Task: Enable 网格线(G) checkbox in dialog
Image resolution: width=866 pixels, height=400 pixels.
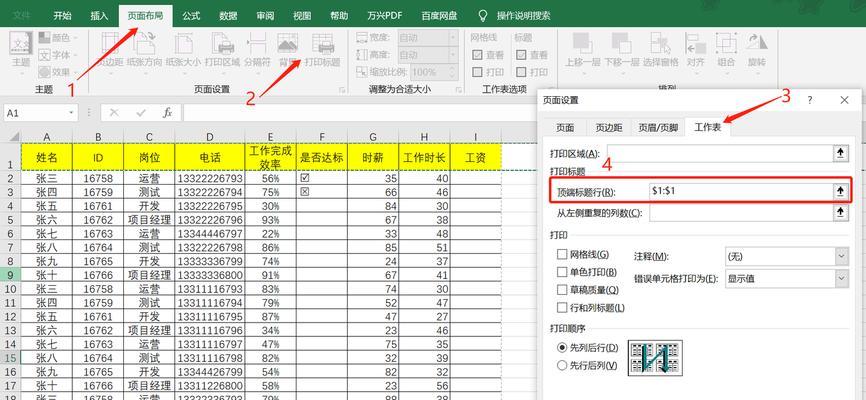Action: [x=562, y=254]
